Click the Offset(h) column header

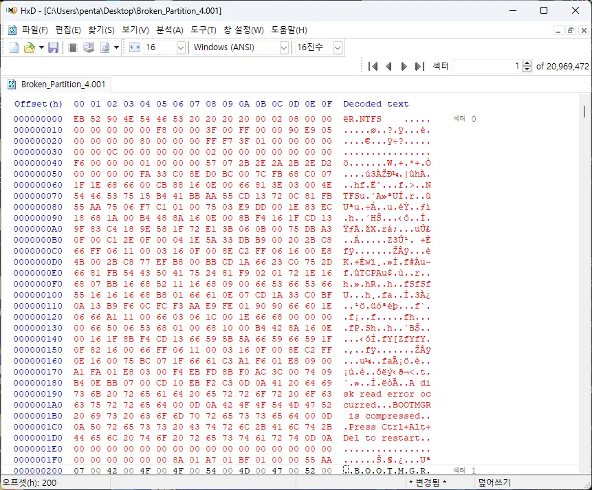38,104
